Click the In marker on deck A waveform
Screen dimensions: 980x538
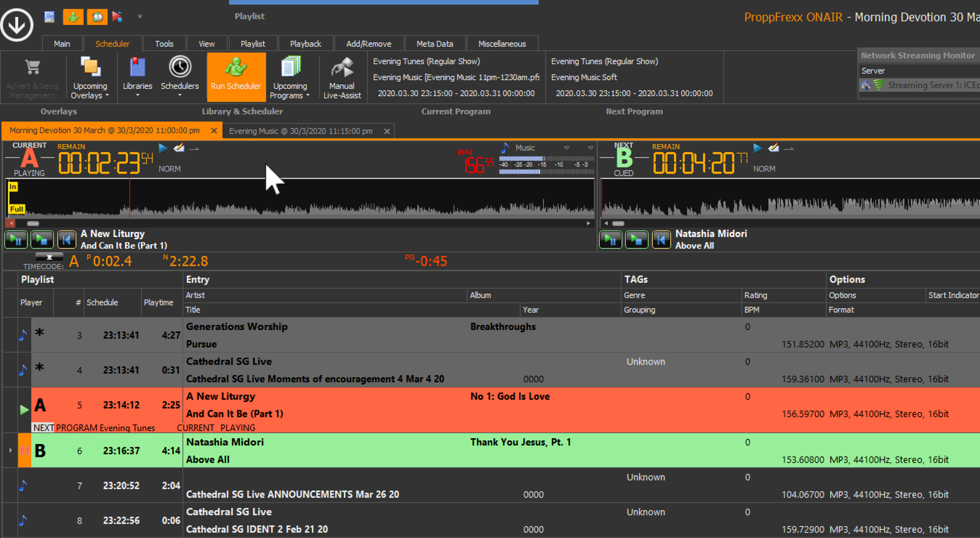pos(13,187)
